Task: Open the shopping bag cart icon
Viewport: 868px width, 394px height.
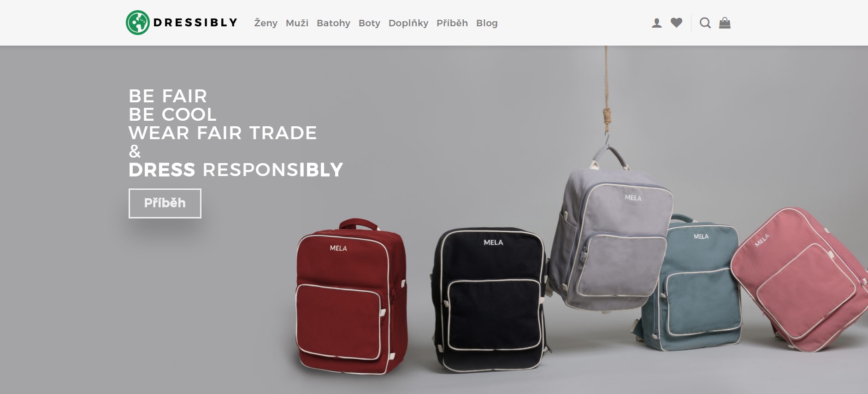Action: coord(725,23)
